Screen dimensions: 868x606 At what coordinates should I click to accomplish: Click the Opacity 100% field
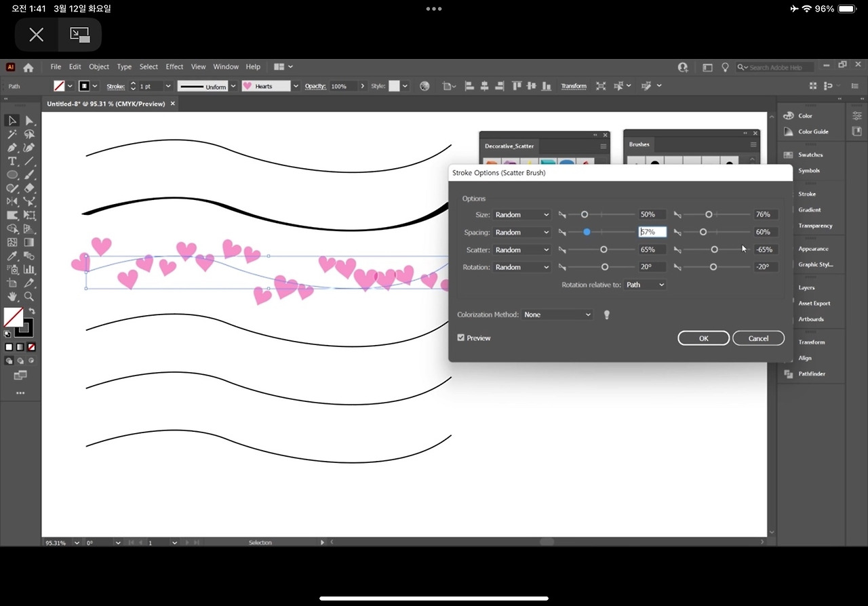343,86
